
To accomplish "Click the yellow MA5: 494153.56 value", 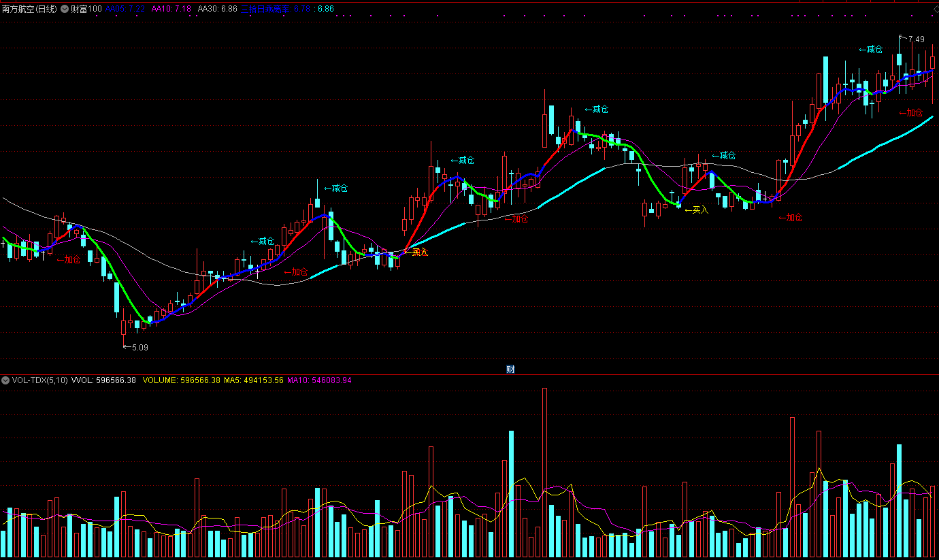I will coord(254,380).
